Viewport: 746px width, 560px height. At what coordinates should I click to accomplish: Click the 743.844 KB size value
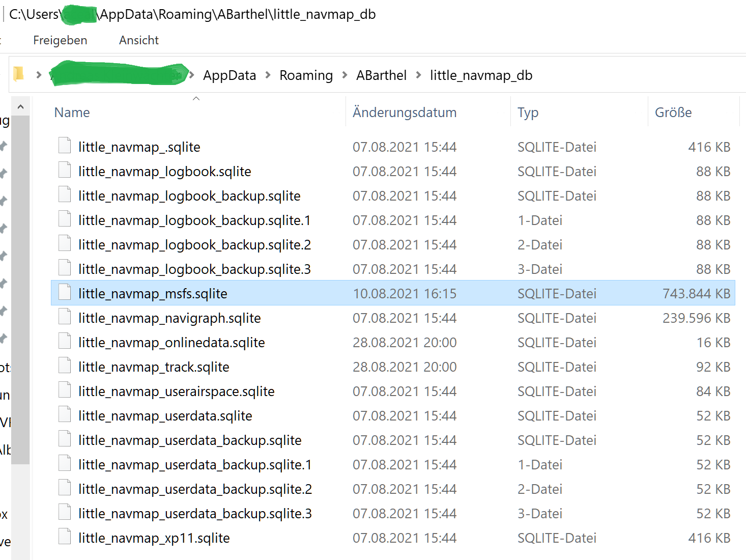click(696, 294)
